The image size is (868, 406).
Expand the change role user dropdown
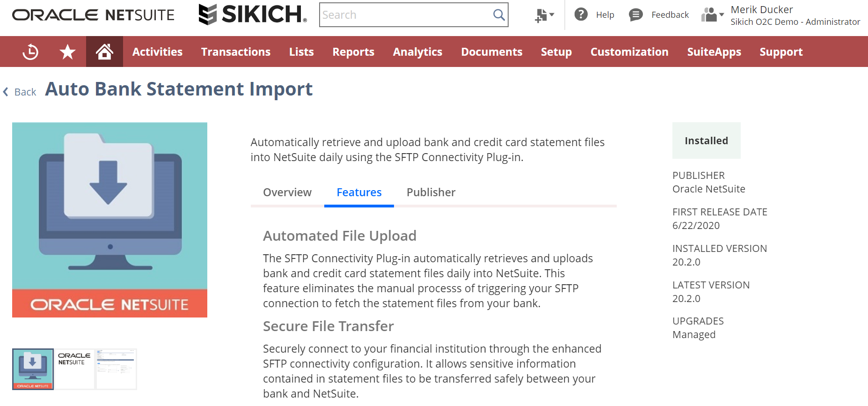712,15
